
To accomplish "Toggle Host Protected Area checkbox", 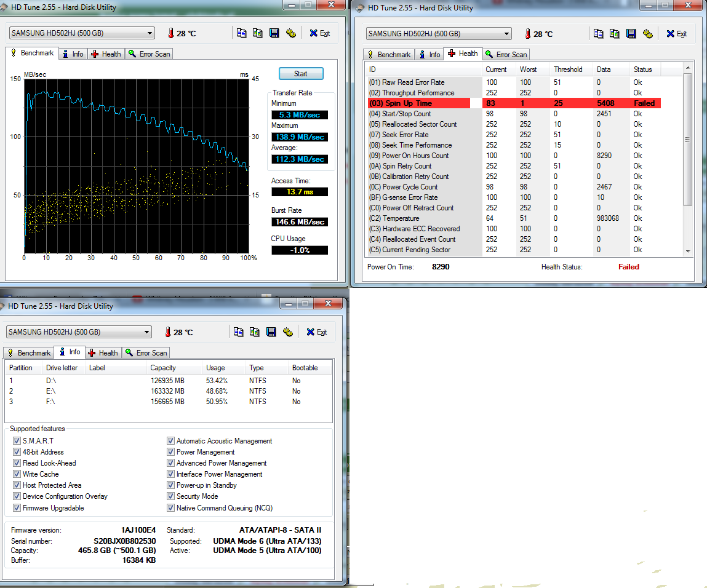I will [17, 485].
